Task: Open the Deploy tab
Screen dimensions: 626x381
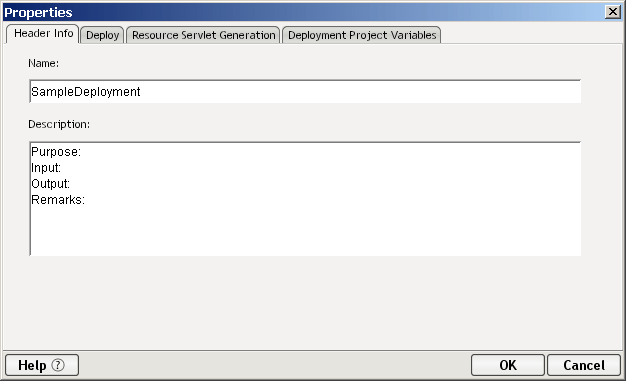Action: coord(102,35)
